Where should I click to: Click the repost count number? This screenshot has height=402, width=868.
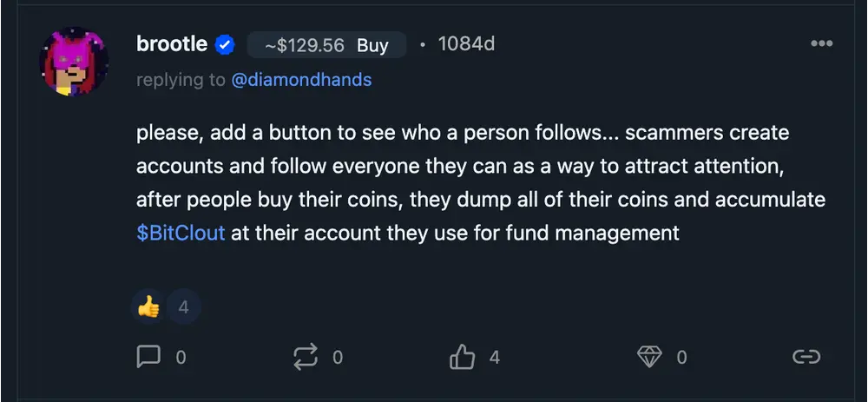(338, 357)
